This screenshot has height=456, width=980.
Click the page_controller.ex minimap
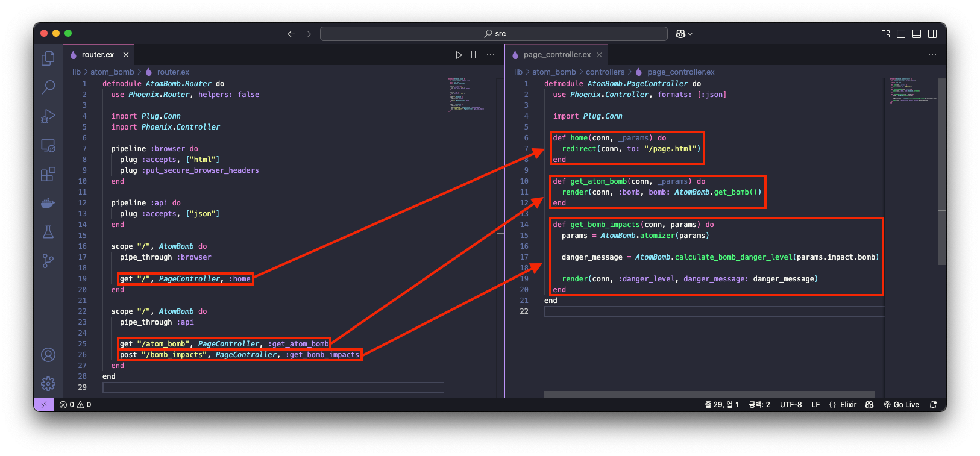[x=912, y=90]
